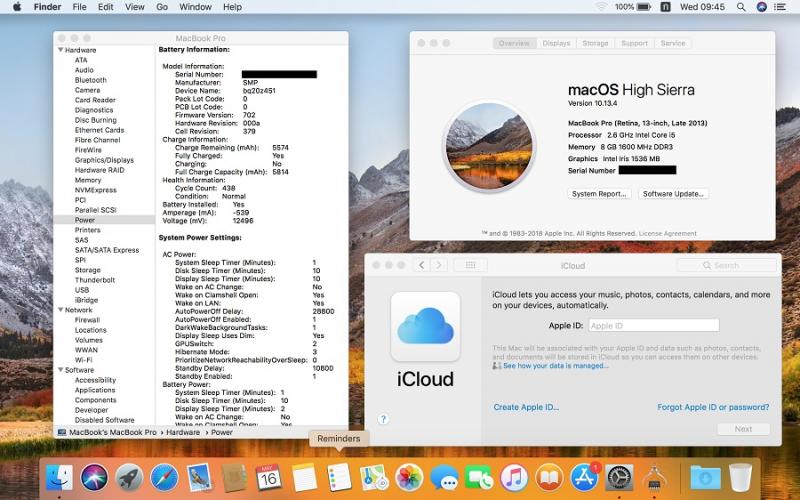The image size is (800, 500).
Task: Click the Next button in iCloud
Action: pos(743,429)
